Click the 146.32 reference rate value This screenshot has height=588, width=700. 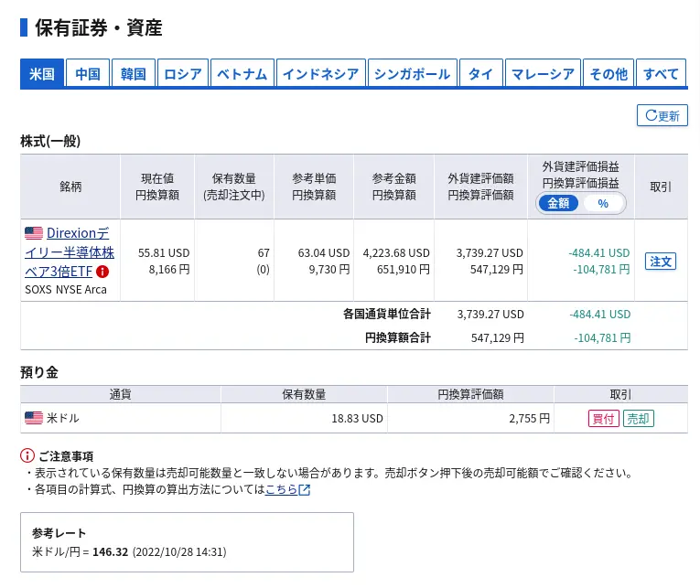pos(111,551)
